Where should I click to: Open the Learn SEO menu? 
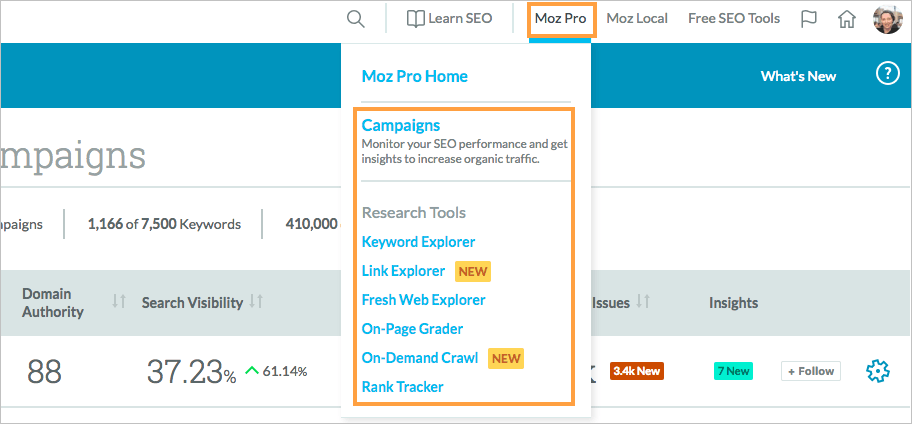coord(449,19)
